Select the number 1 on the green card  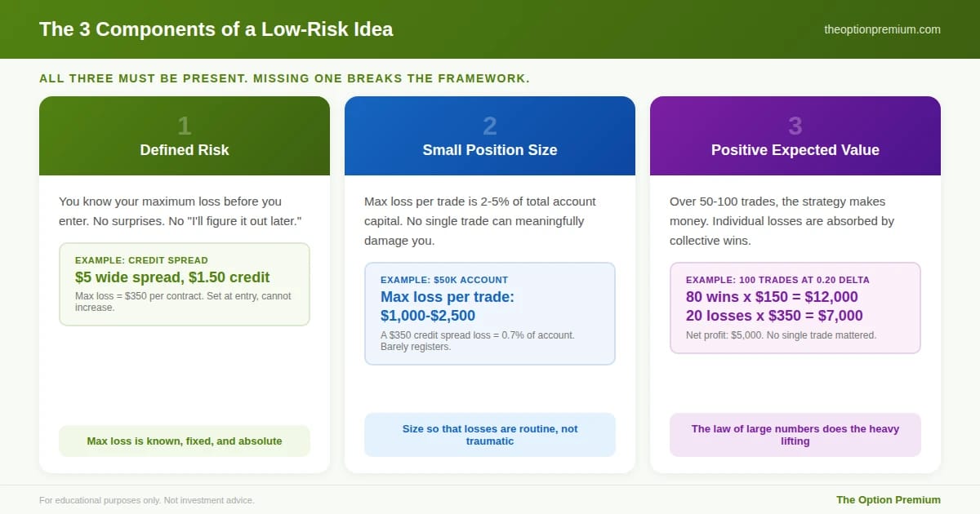coord(185,126)
